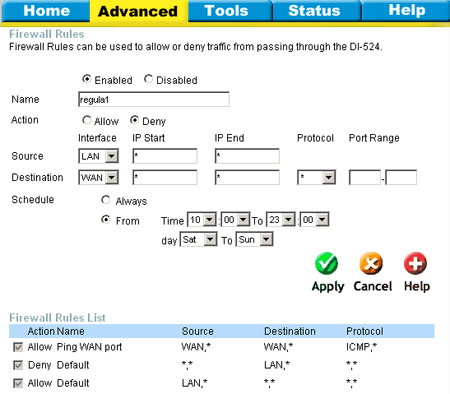Set schedule to Always
Viewport: 450px width, 394px height.
(106, 200)
